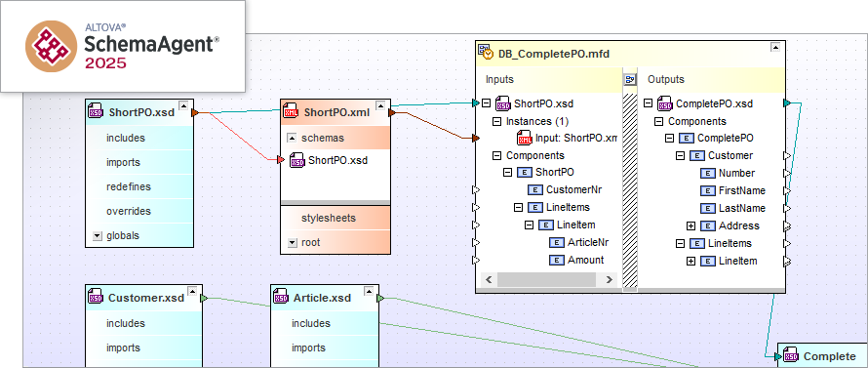Click the ShortPO.xsd schema file icon
The width and height of the screenshot is (868, 368).
point(96,112)
